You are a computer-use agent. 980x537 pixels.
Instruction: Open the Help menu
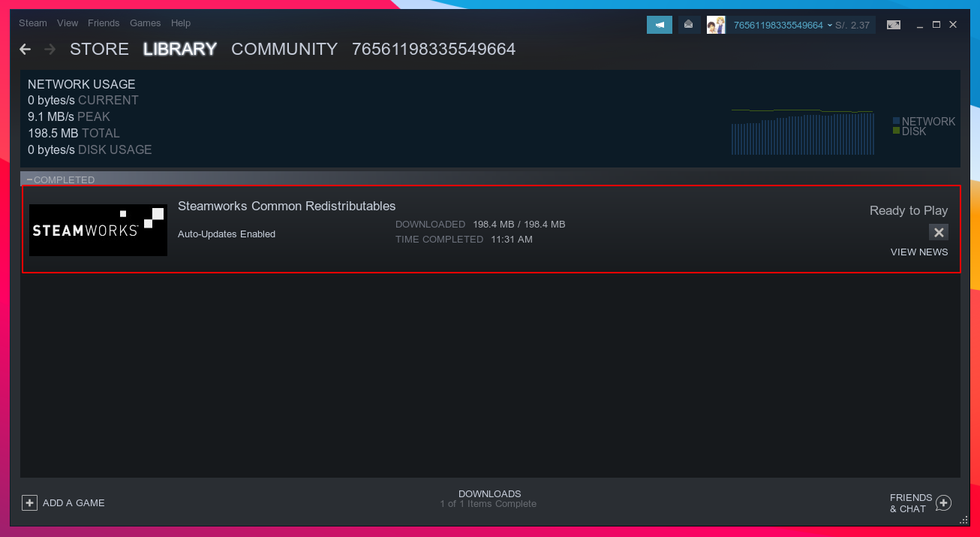tap(181, 23)
